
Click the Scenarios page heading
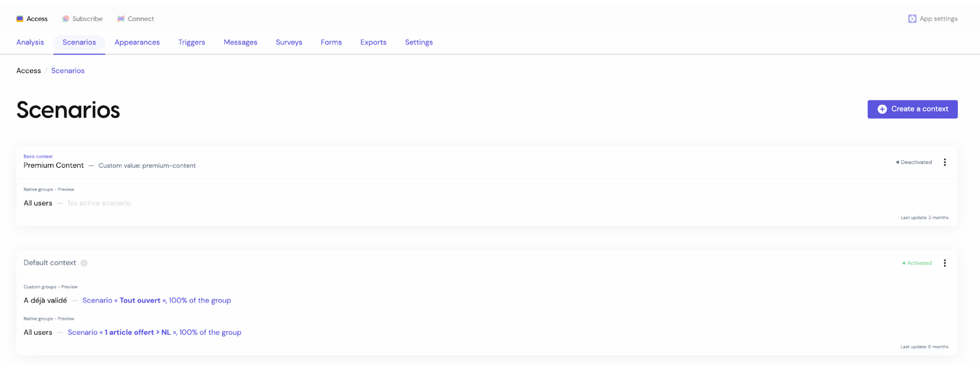[x=68, y=110]
